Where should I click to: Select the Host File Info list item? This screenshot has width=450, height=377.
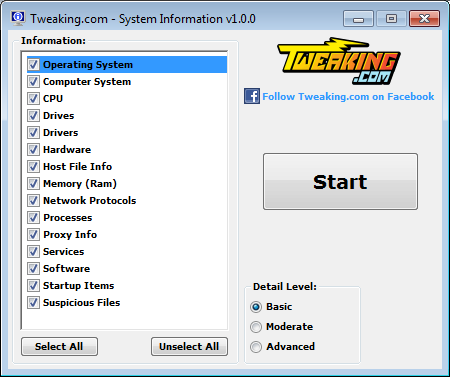point(127,166)
